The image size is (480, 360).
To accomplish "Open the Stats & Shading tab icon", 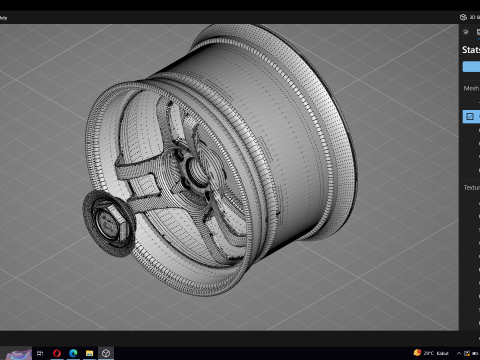I will (x=478, y=32).
